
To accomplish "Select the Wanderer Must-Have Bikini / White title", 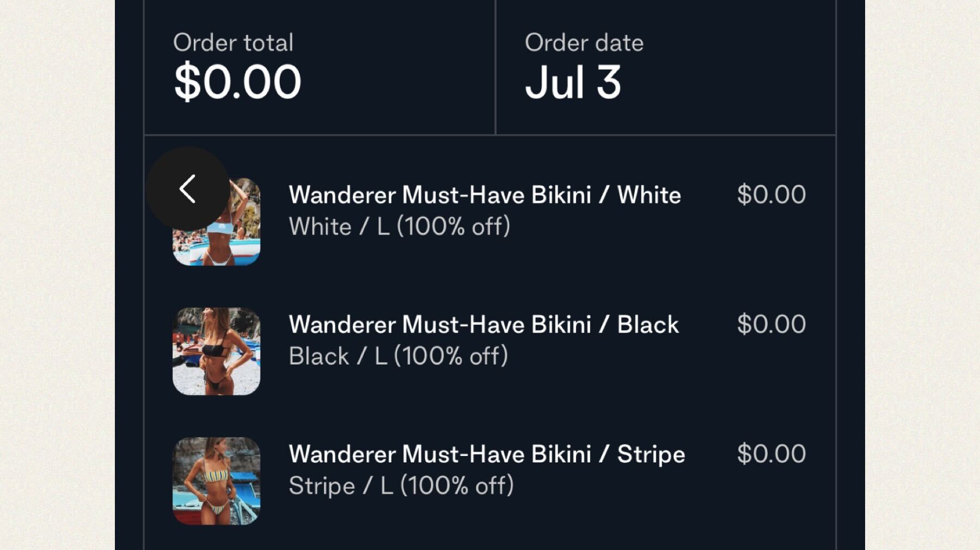I will pos(485,195).
